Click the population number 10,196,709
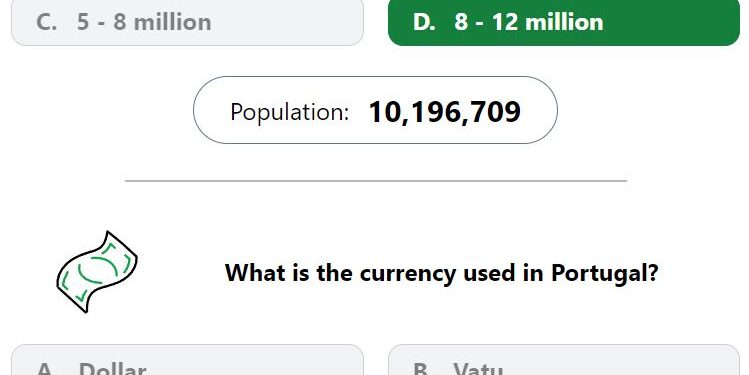The image size is (749, 375). (444, 112)
